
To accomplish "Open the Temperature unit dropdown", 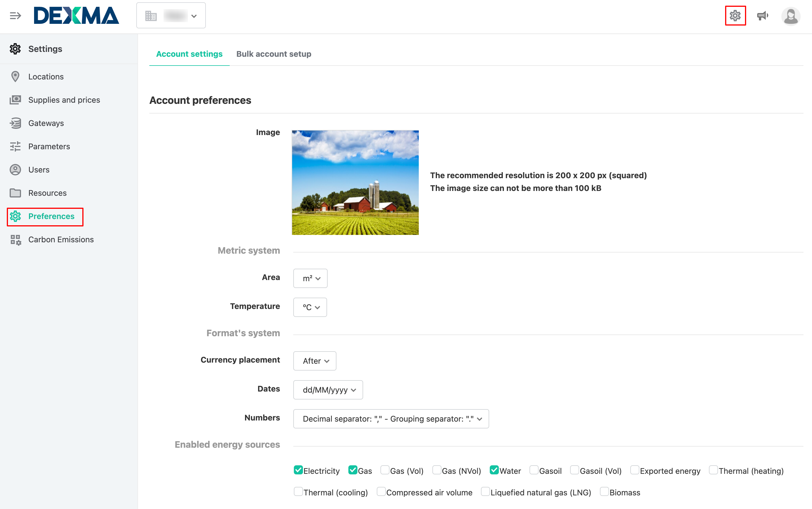I will coord(310,307).
